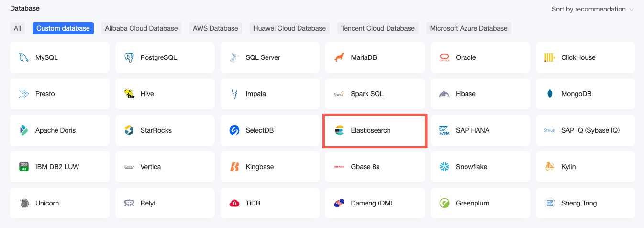Image resolution: width=644 pixels, height=228 pixels.
Task: Click the Relyt logo icon
Action: [x=129, y=203]
